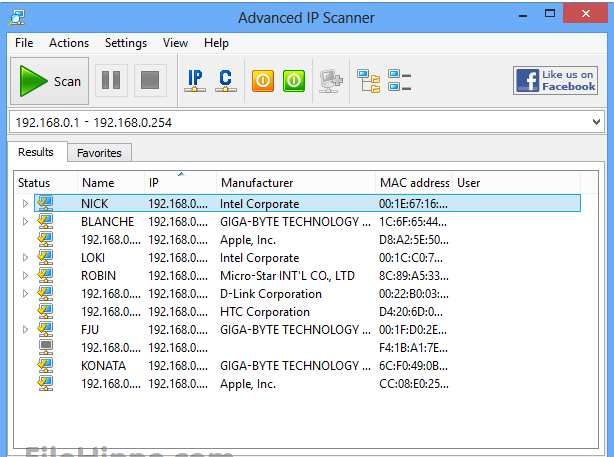Click the orange power off icon
Screen dimensions: 614x457
pyautogui.click(x=263, y=81)
